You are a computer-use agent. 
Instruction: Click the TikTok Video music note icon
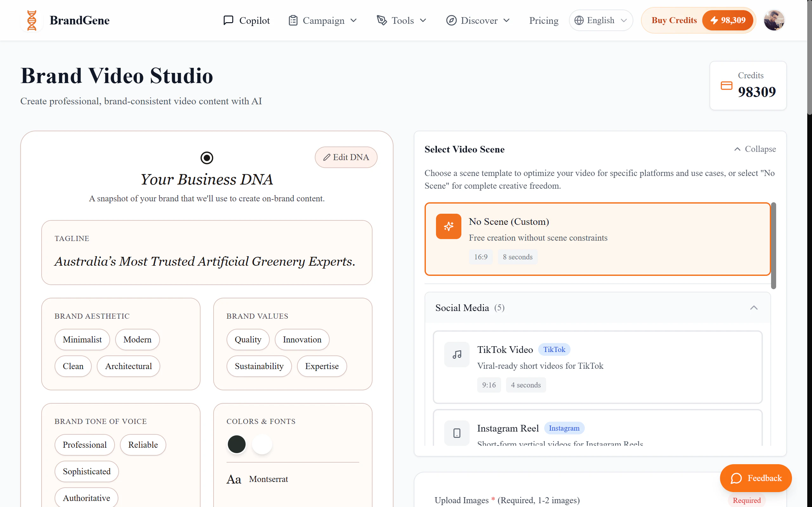[456, 354]
